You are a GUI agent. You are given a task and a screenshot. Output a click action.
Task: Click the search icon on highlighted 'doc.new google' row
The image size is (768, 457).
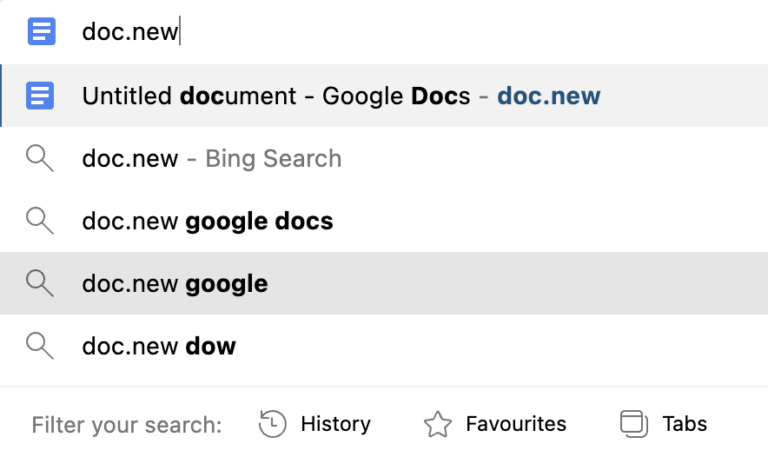coord(40,284)
